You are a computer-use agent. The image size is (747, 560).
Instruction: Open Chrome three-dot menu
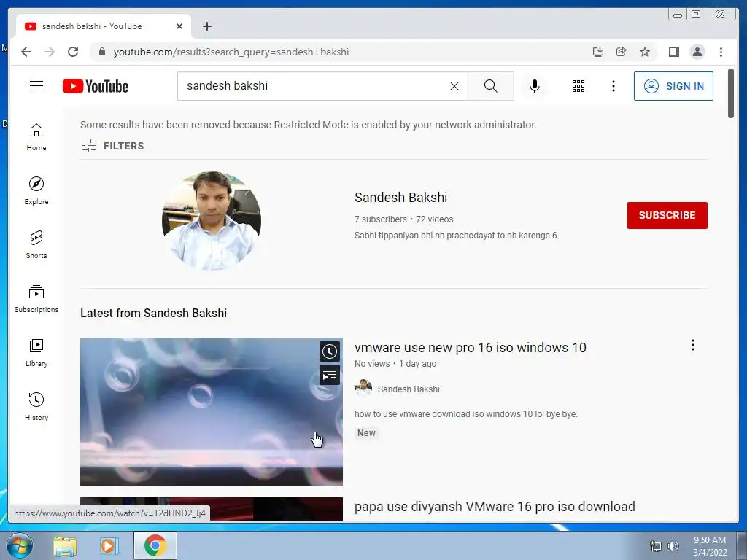(x=721, y=52)
